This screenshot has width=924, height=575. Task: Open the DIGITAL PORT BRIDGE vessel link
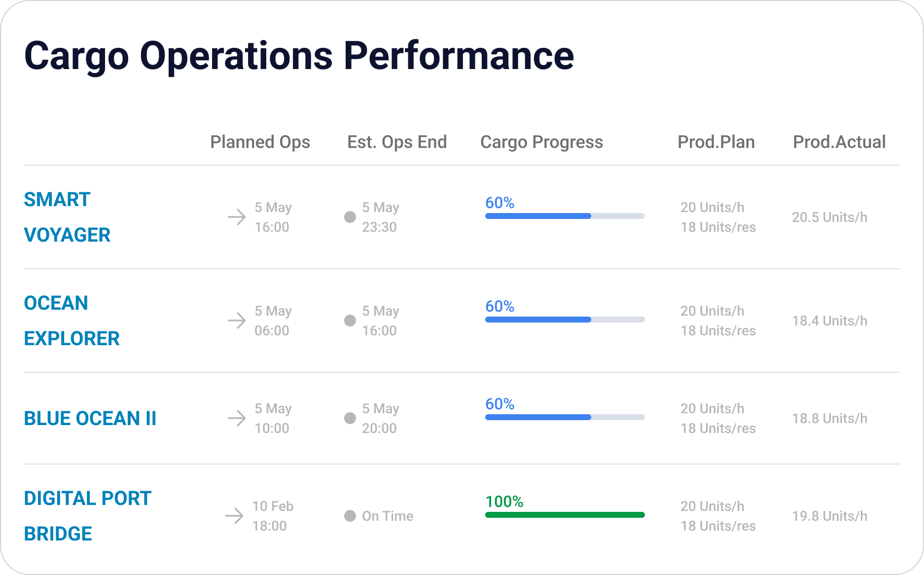[88, 516]
